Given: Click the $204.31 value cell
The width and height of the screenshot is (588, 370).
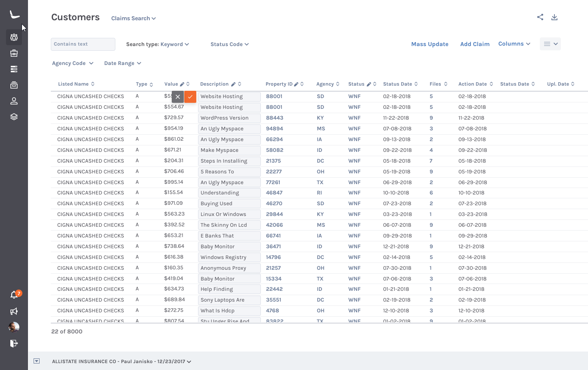Looking at the screenshot, I should 174,160.
